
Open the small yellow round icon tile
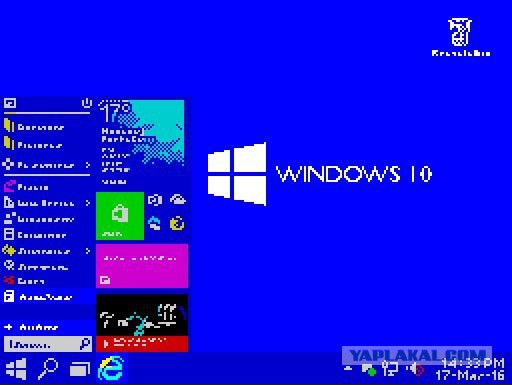(x=177, y=223)
